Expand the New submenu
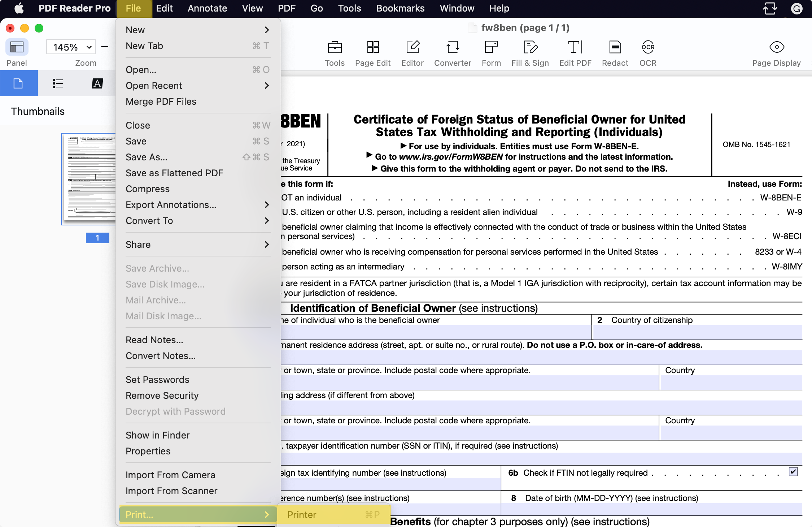The image size is (812, 527). click(x=198, y=30)
